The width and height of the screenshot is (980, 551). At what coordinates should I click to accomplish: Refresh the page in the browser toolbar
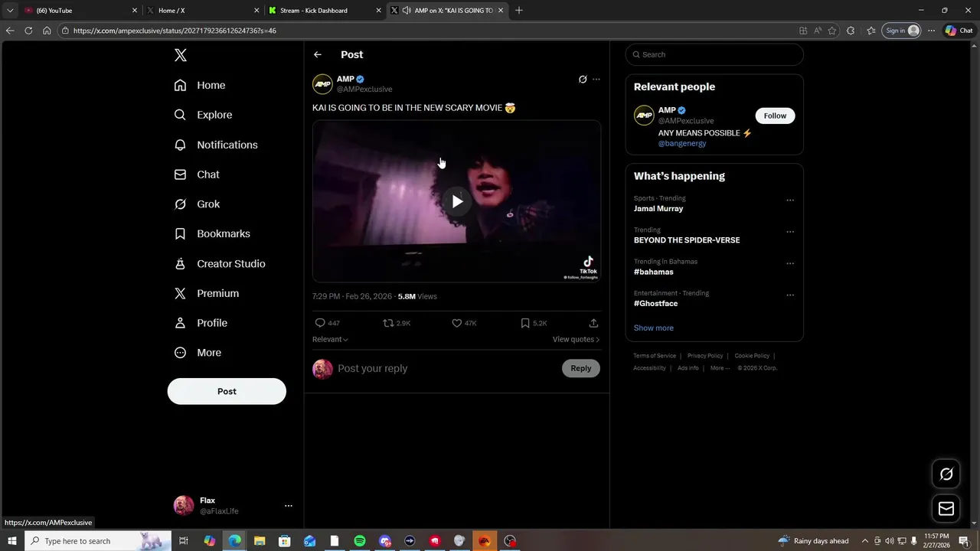click(x=28, y=31)
